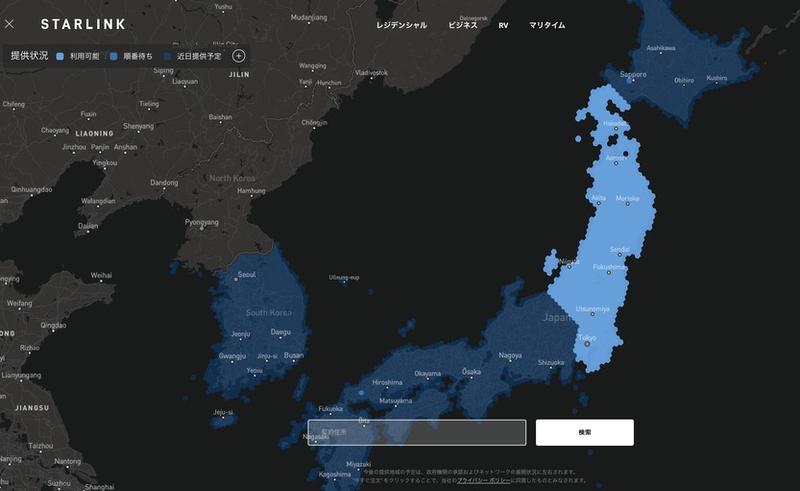Click the 順番待ち legend swatch

(113, 56)
